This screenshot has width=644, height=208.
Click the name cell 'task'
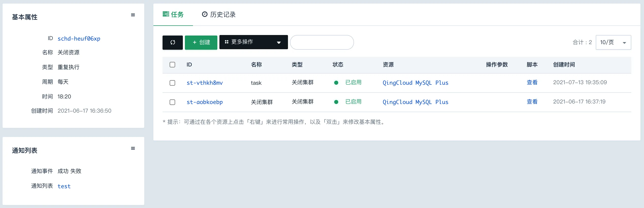(256, 83)
